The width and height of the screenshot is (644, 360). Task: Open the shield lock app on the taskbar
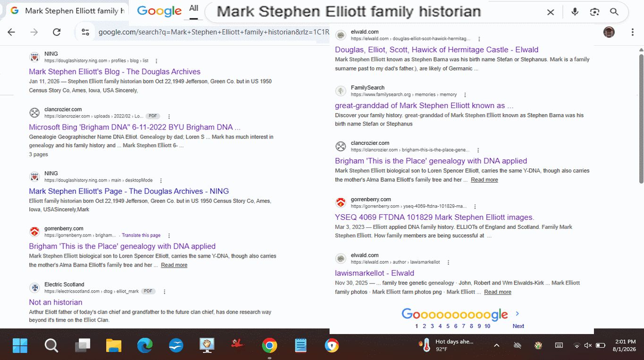332,346
